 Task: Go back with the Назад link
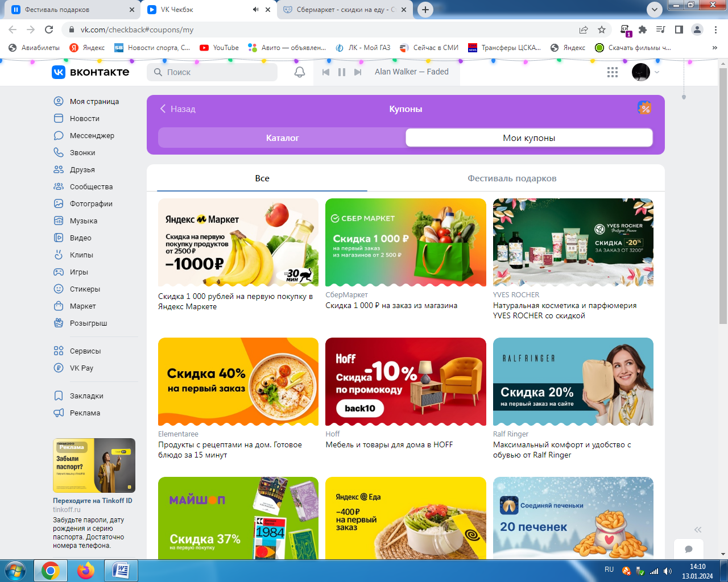(177, 109)
